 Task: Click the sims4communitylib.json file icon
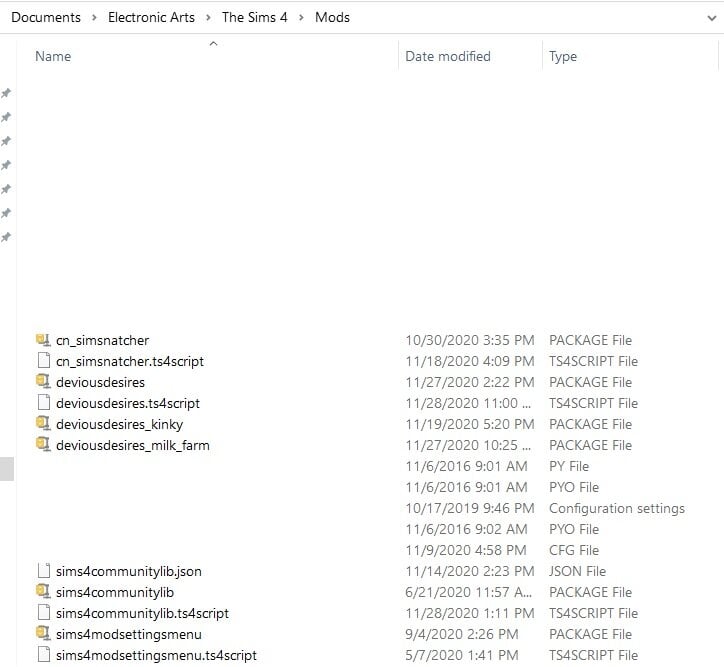point(43,571)
